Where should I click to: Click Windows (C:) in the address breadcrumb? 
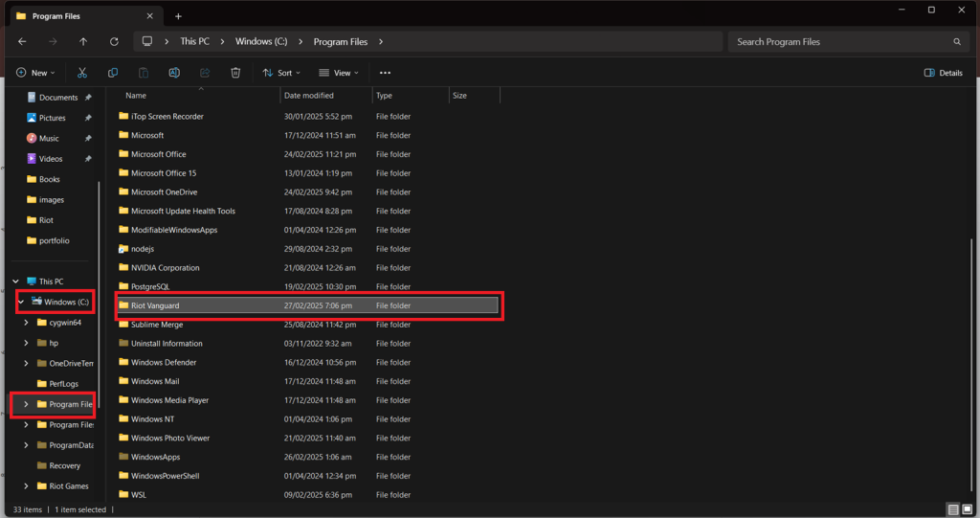tap(261, 41)
